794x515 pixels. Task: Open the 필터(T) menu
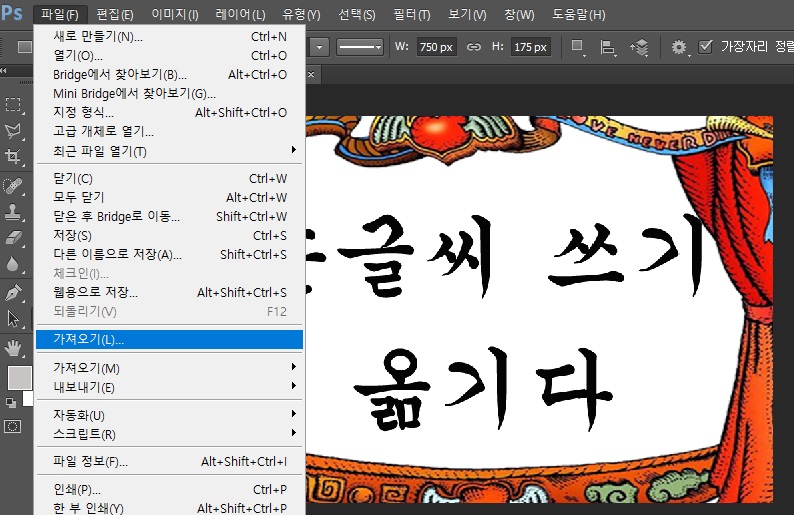point(412,14)
